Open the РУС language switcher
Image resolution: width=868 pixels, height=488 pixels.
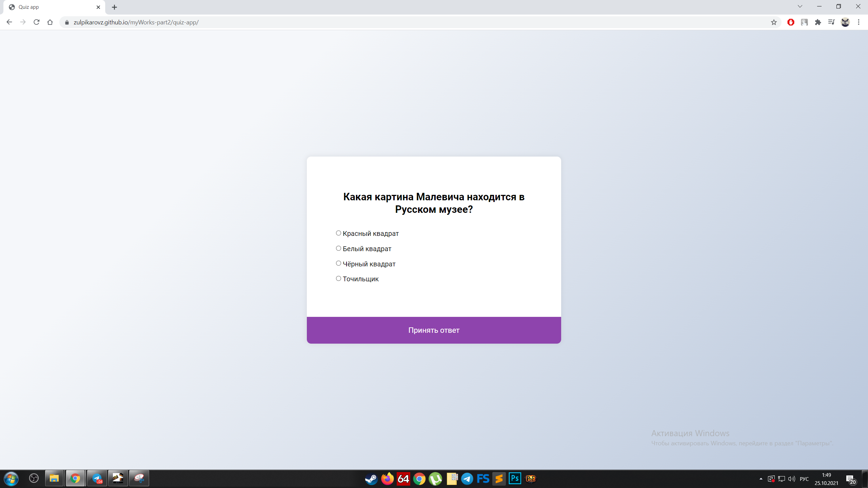804,479
